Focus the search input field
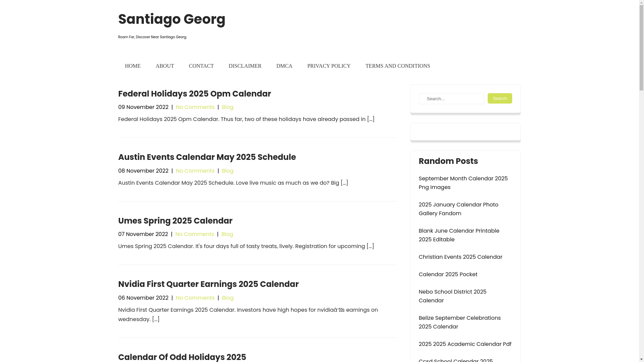Screen dimensions: 644x362 tap(451, 99)
